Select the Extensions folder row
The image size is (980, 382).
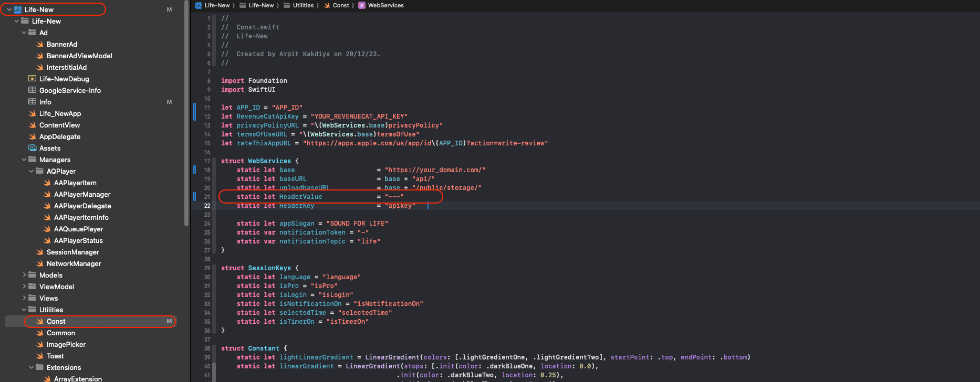point(90,367)
